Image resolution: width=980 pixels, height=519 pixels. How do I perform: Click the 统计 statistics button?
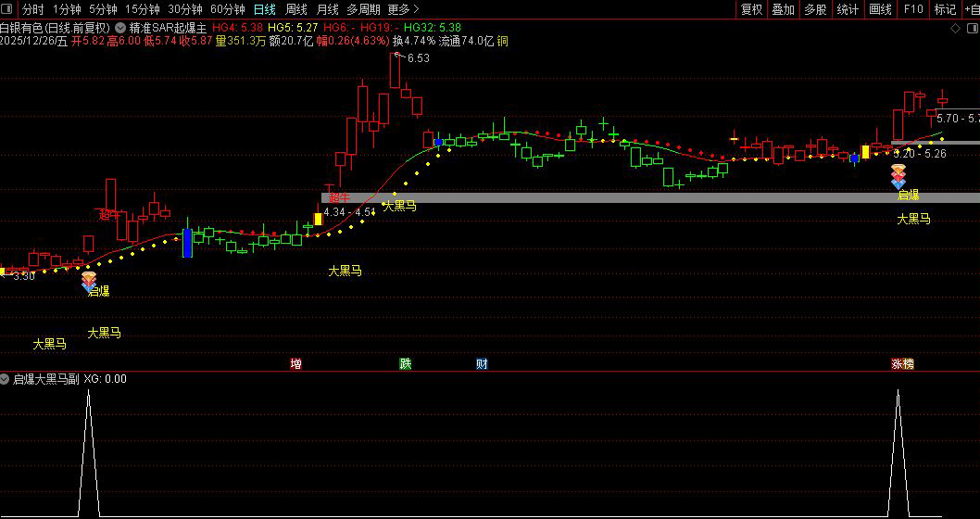click(848, 9)
